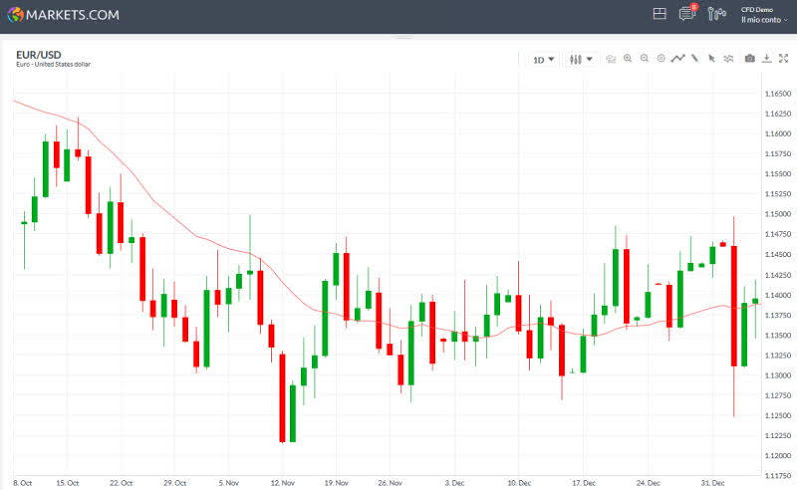
Task: Expand chart to fullscreen
Action: click(x=783, y=59)
